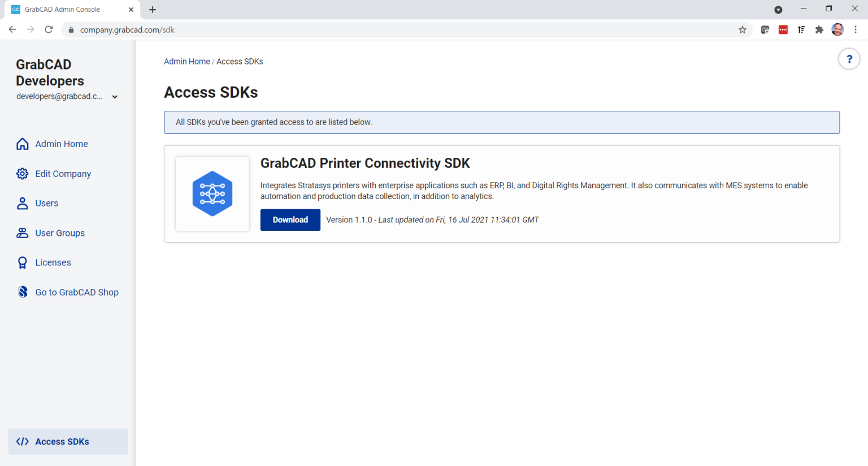Open the LastPass extension icon
Screen dimensions: 868x466
783,29
